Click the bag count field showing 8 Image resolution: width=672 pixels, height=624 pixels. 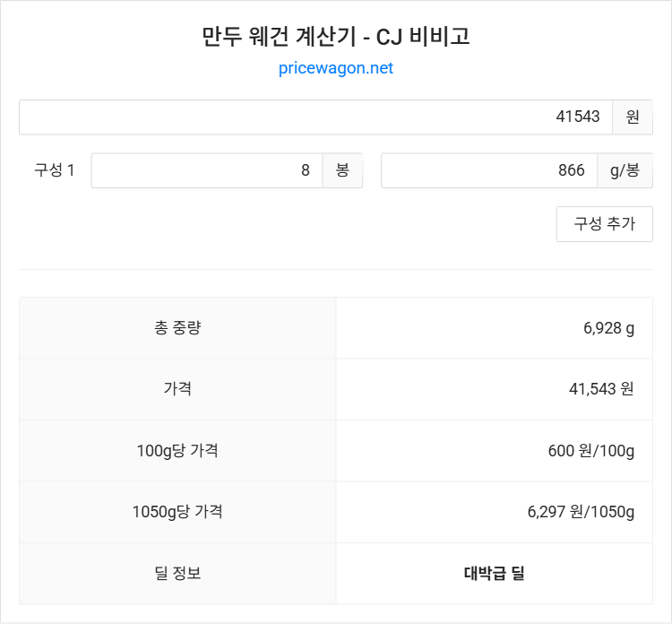point(207,170)
